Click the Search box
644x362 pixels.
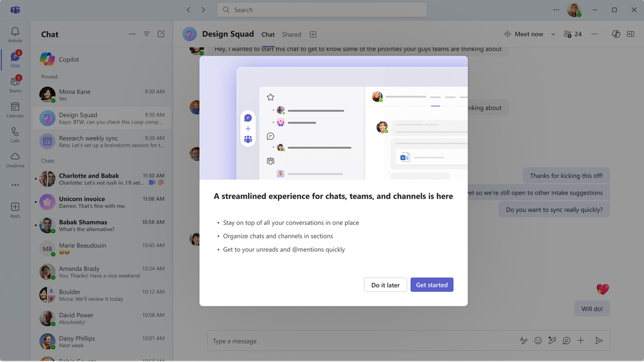pyautogui.click(x=322, y=10)
